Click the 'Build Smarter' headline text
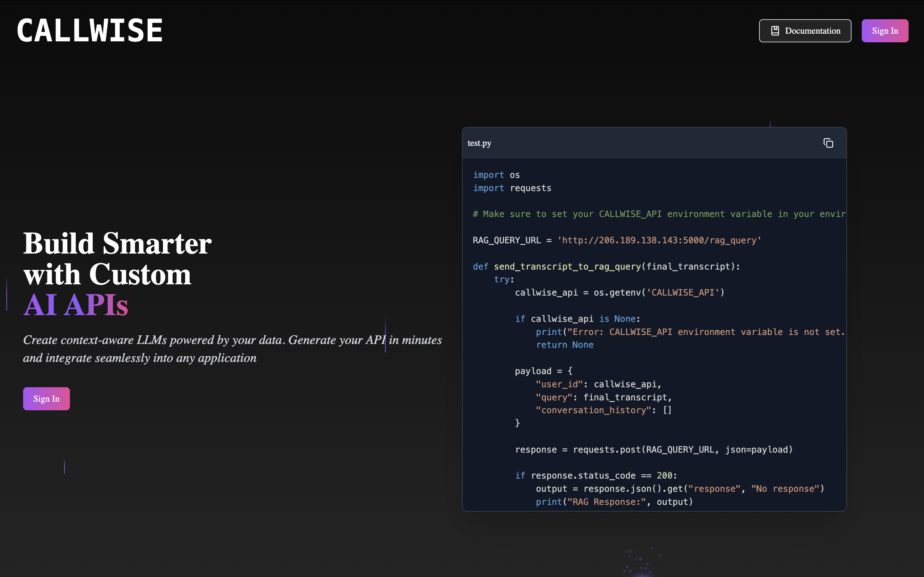This screenshot has width=924, height=577. click(117, 244)
